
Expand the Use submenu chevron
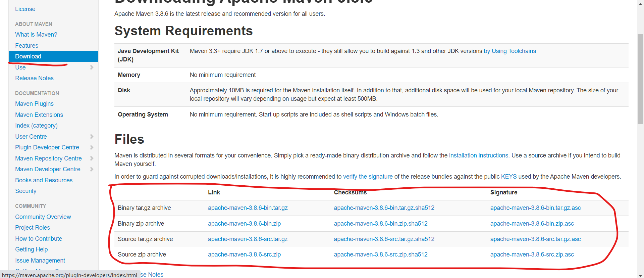click(x=92, y=67)
